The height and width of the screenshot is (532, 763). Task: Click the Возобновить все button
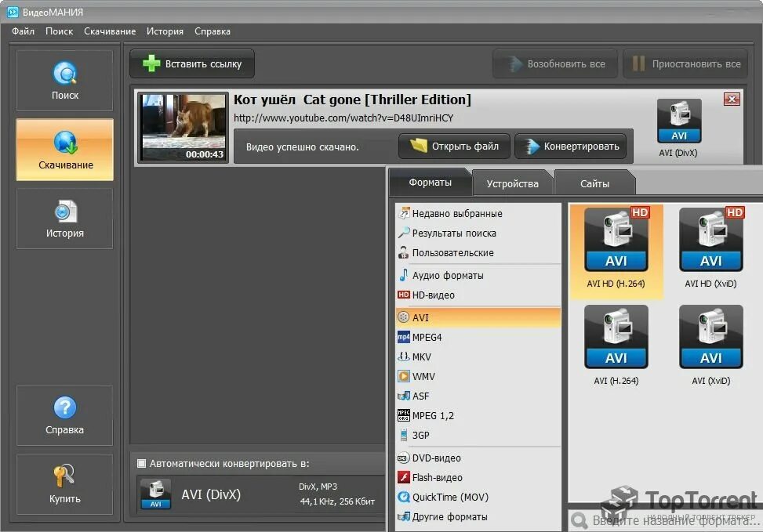[555, 63]
